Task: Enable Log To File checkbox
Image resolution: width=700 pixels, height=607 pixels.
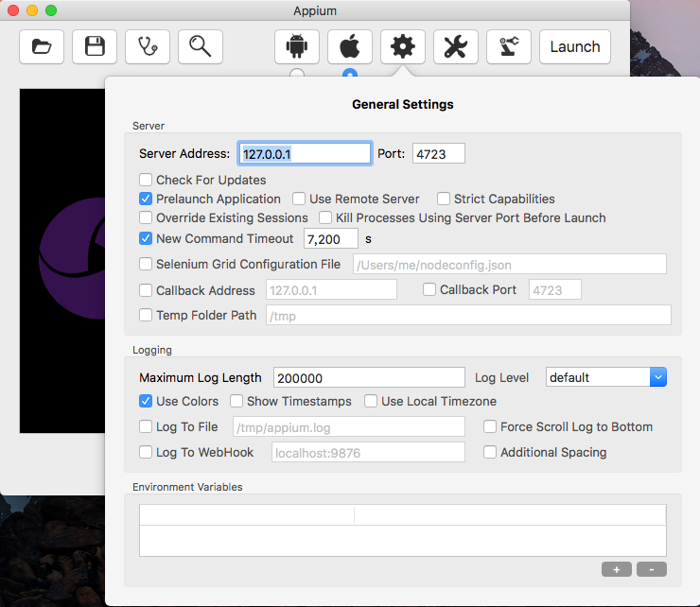Action: coord(146,426)
